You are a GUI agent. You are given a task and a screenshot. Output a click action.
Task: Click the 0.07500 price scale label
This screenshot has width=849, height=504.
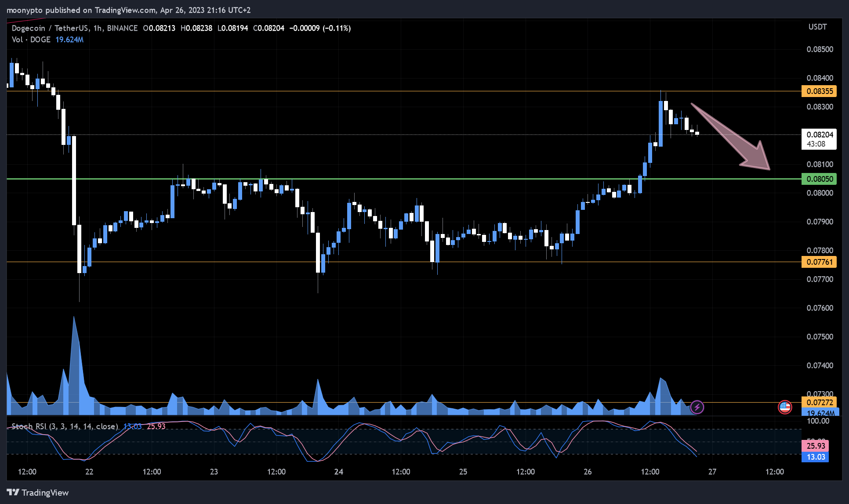820,337
